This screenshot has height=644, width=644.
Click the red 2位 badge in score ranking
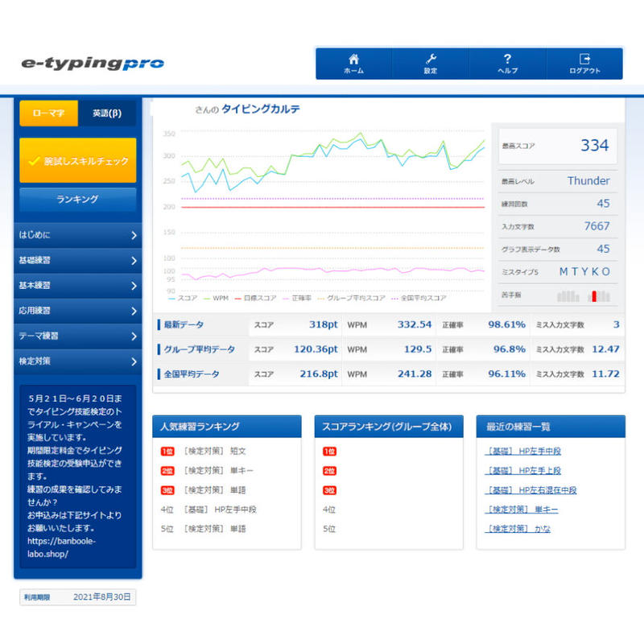coord(329,471)
